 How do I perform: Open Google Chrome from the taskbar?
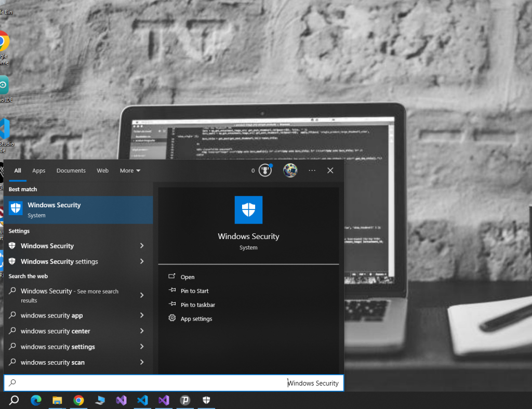click(79, 401)
